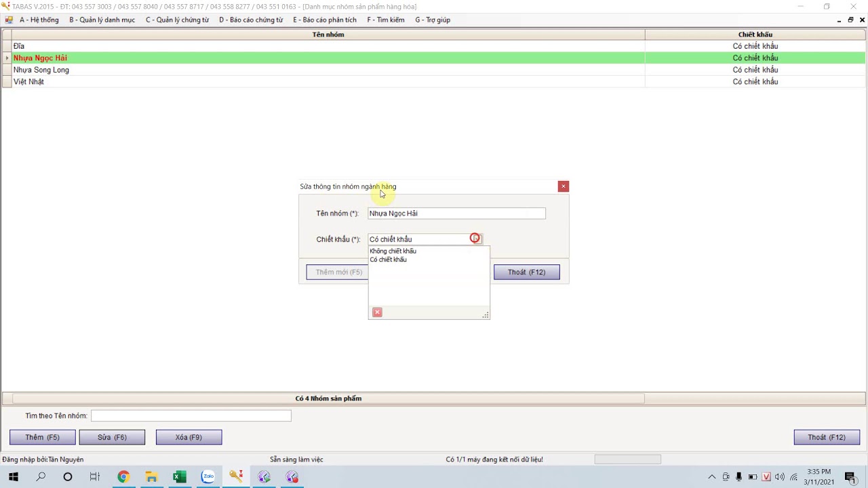The image size is (868, 488).
Task: Close the Sửa thông tin nhóm ngành hàng dialog
Action: click(x=564, y=186)
